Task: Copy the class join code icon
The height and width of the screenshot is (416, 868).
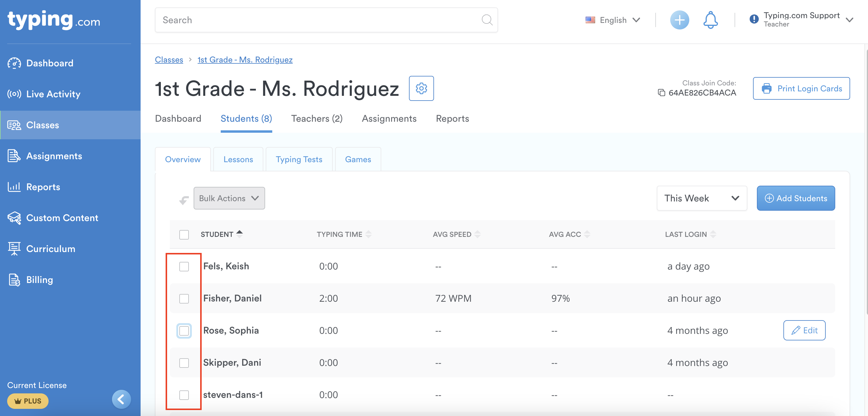Action: [661, 93]
